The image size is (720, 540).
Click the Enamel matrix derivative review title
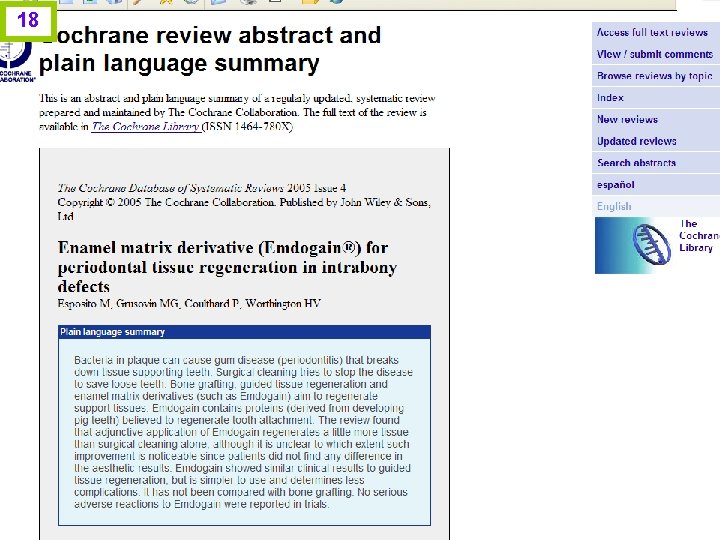pyautogui.click(x=227, y=267)
